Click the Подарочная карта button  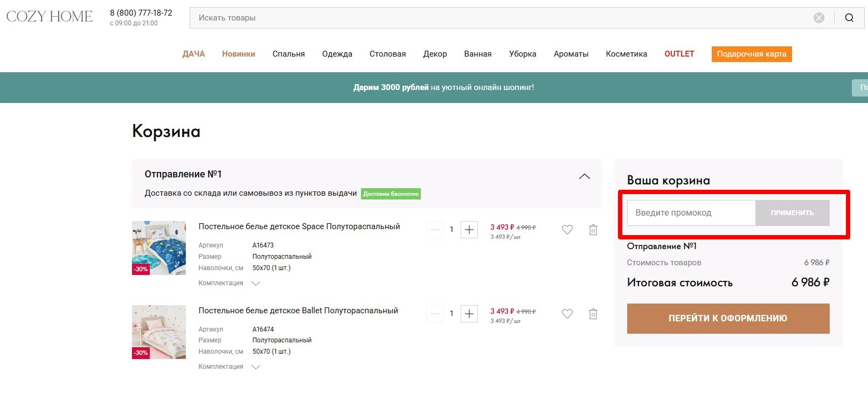(x=751, y=54)
